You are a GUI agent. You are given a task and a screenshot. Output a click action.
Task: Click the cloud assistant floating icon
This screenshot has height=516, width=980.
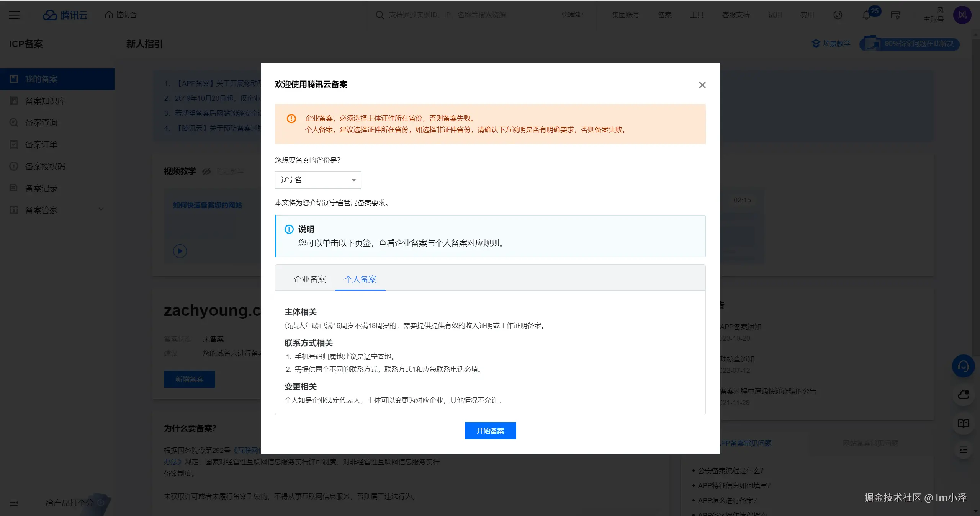(963, 395)
